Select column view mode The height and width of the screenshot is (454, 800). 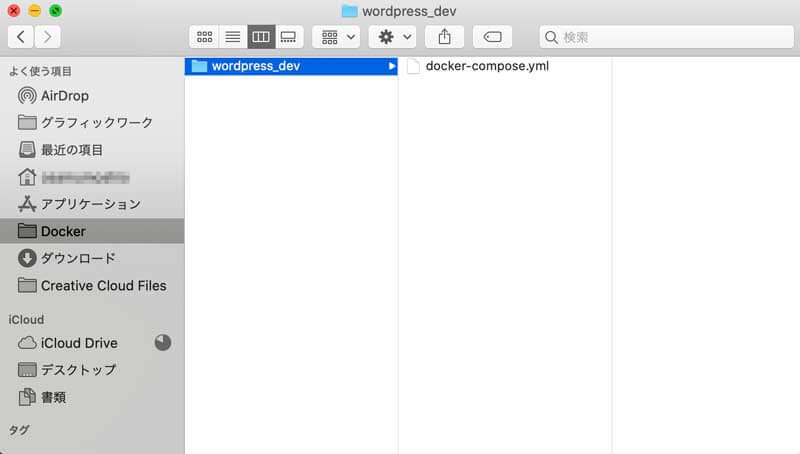tap(260, 37)
